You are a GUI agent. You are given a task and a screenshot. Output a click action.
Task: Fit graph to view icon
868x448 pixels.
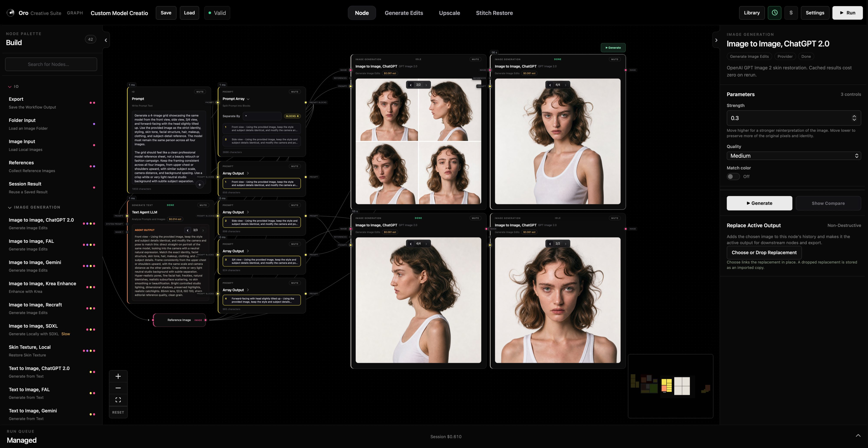[x=118, y=400]
